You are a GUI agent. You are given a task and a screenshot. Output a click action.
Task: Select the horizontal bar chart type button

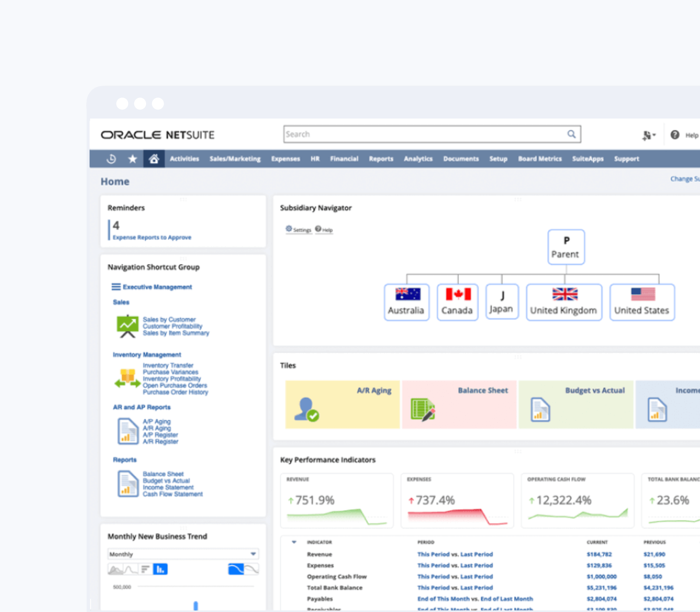click(145, 569)
